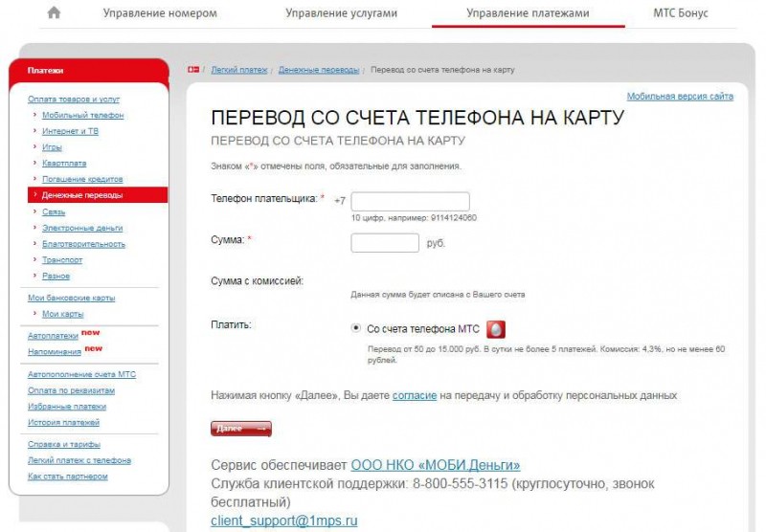Screen dimensions: 766x532
Task: Open Управление номером tab
Action: (160, 13)
